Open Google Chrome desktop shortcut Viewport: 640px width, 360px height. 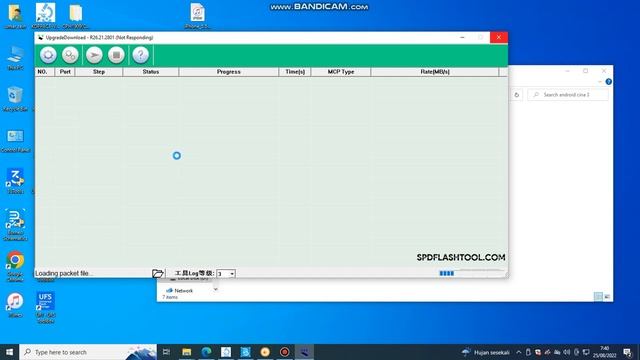pos(15,266)
